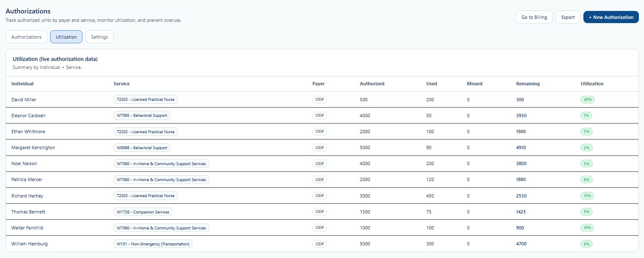
Task: Select the Richard Hartley name
Action: pyautogui.click(x=27, y=196)
